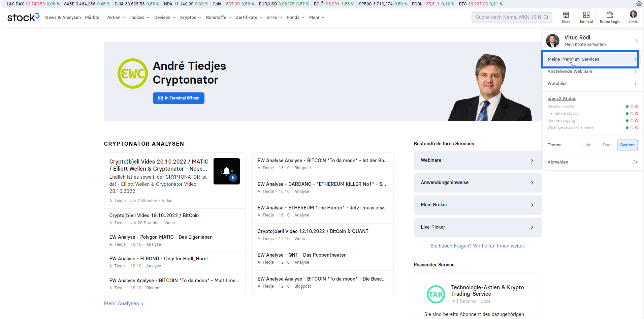The height and width of the screenshot is (319, 644).
Task: Play the Crypto(b)ell video thumbnail
Action: (227, 171)
